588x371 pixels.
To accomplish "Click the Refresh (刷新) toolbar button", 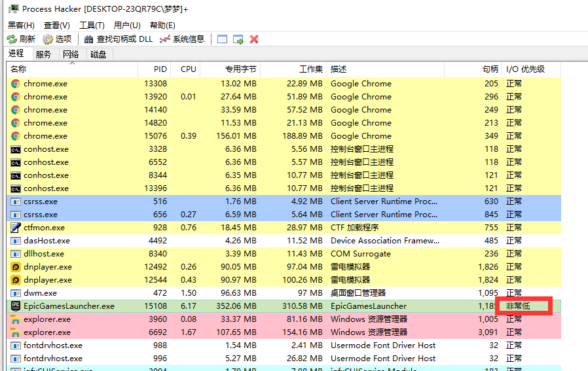I will (x=21, y=39).
